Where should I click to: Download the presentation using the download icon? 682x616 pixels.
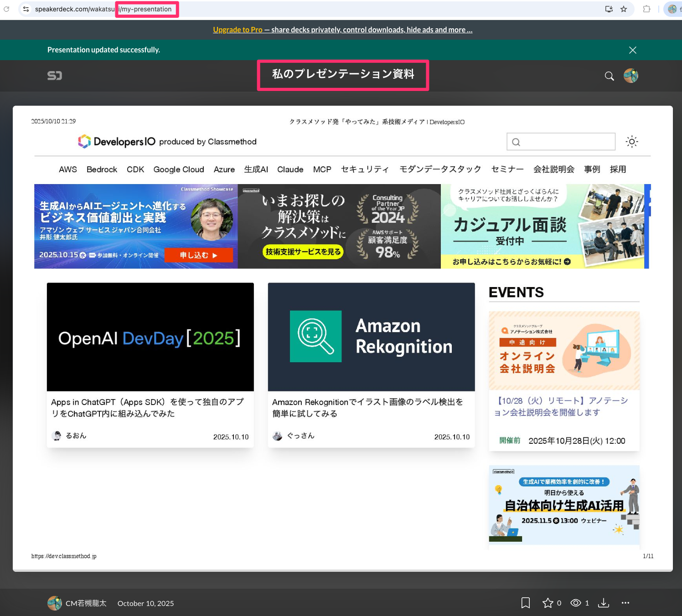[x=604, y=603]
